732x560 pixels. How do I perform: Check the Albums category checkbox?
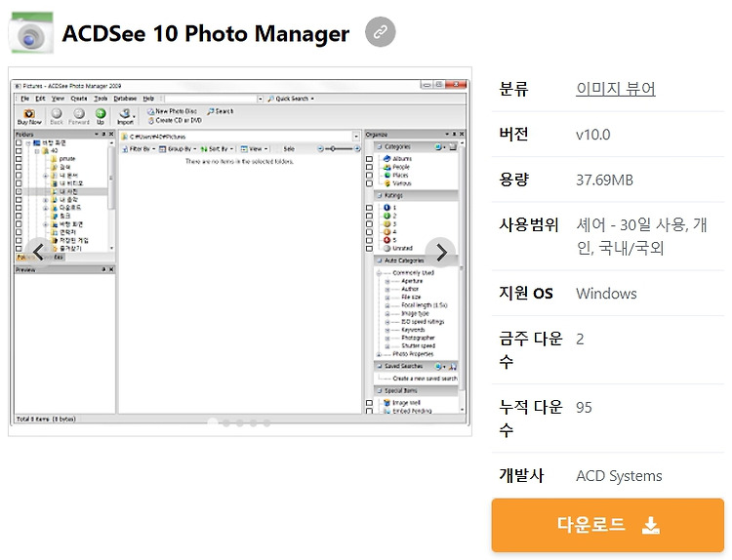tap(369, 159)
